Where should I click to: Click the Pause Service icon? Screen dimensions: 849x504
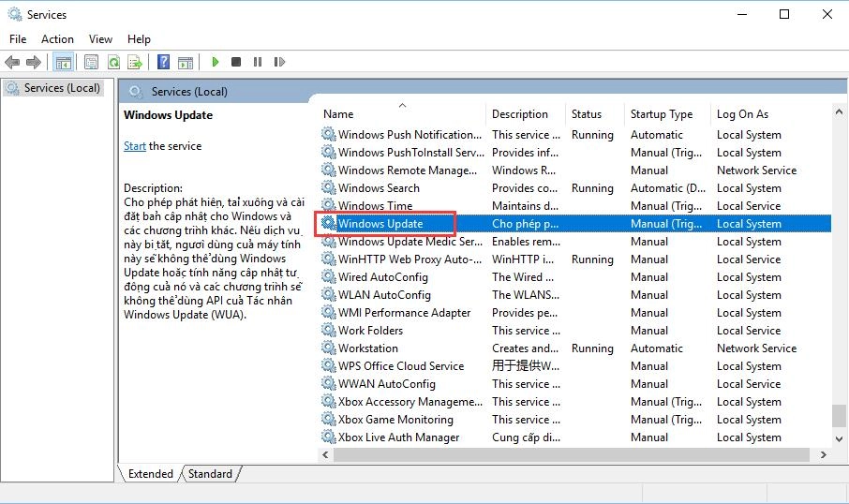coord(258,62)
